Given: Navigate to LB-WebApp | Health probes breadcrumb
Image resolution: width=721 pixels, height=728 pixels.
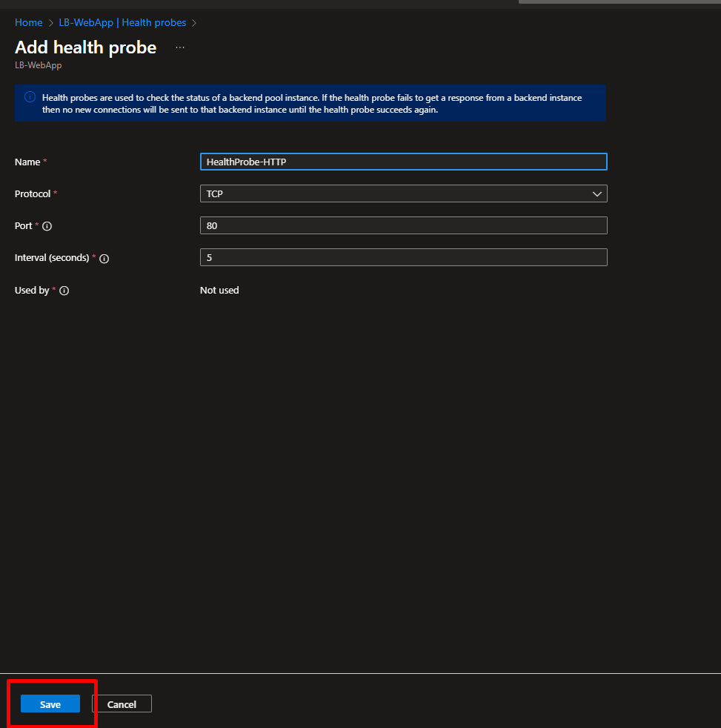Looking at the screenshot, I should coord(122,23).
